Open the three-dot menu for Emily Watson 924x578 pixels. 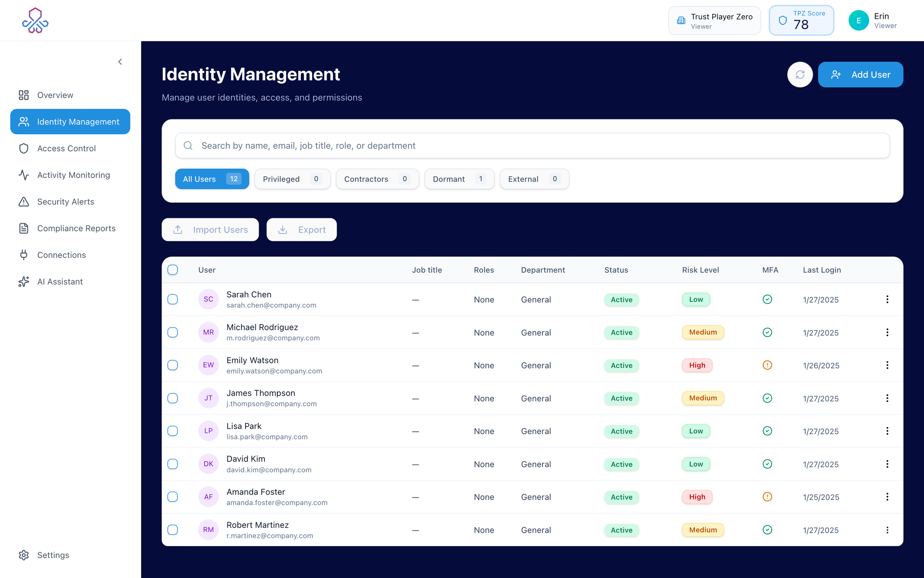(x=887, y=365)
